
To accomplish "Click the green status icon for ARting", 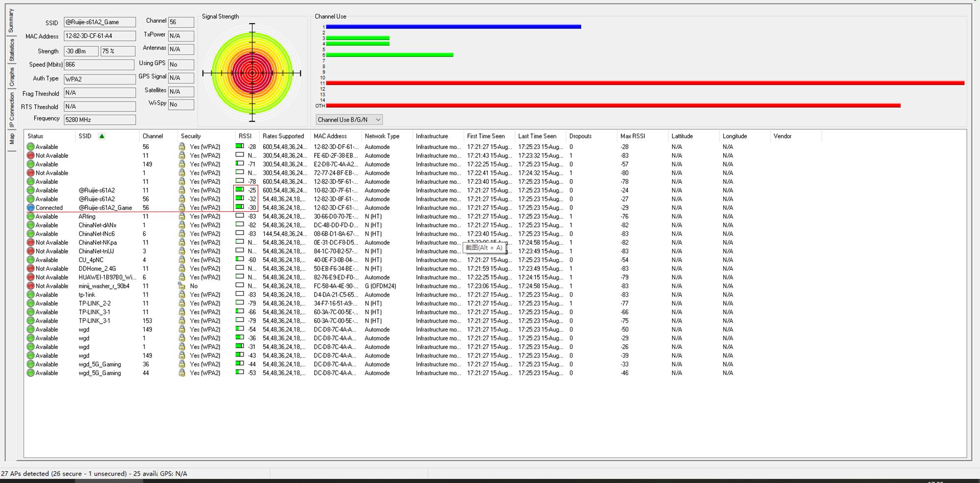I will pyautogui.click(x=30, y=217).
